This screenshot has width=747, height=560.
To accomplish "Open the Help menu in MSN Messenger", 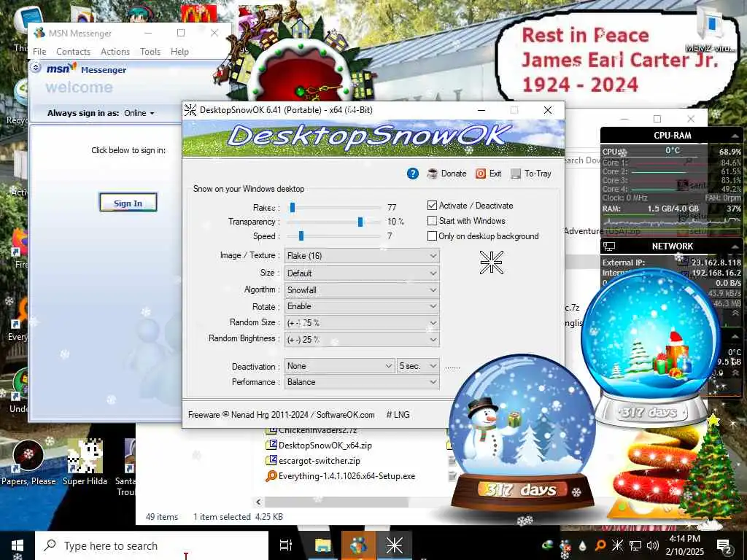I will [x=179, y=52].
